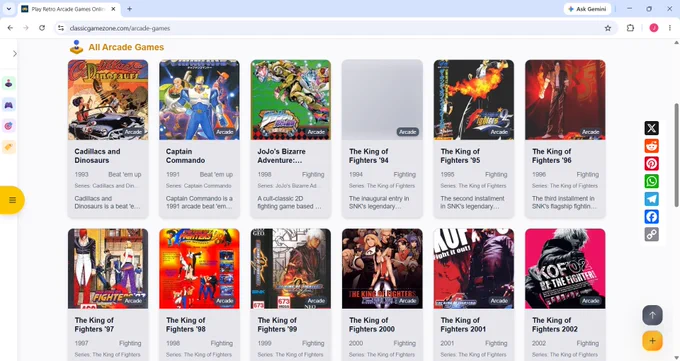
Task: Bookmark this page with the star icon
Action: coord(608,28)
